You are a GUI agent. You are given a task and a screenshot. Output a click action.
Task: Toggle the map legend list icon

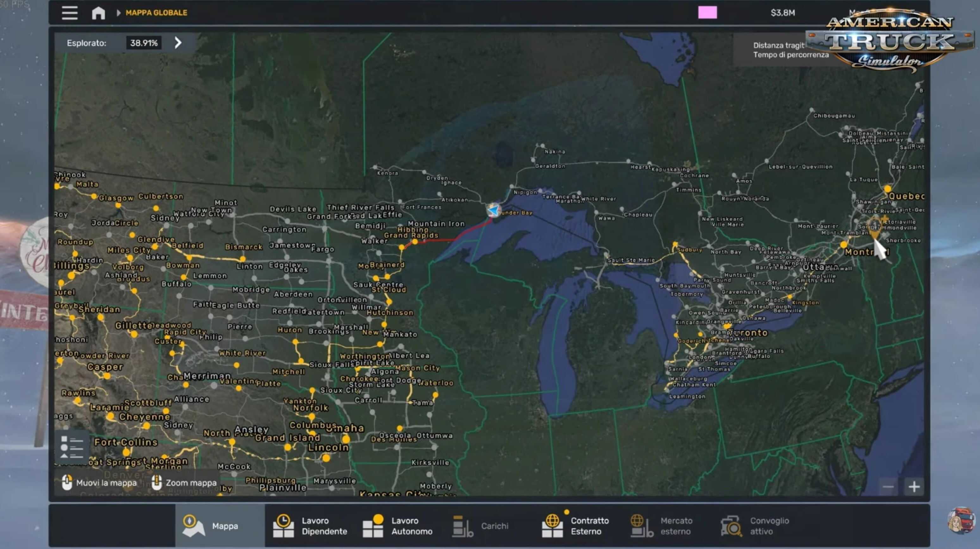pyautogui.click(x=72, y=447)
